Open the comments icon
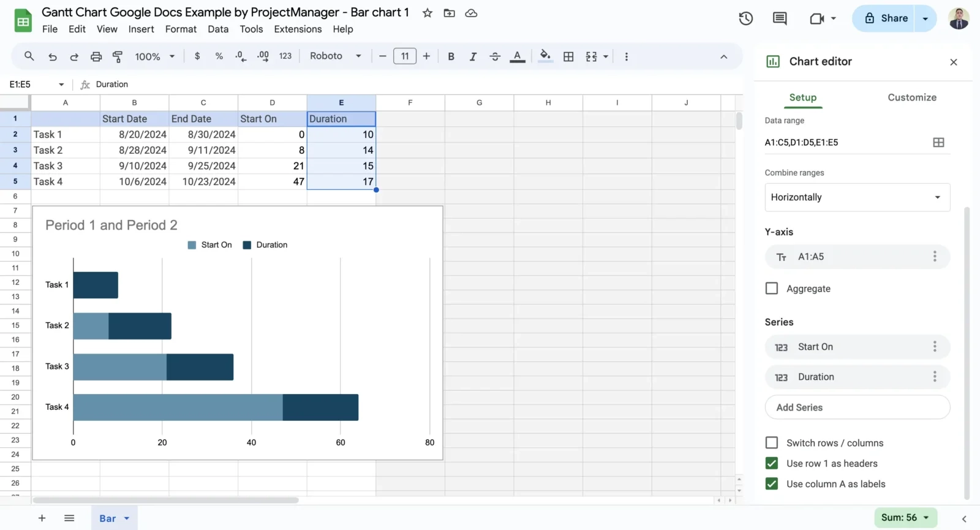This screenshot has height=530, width=980. pyautogui.click(x=780, y=18)
